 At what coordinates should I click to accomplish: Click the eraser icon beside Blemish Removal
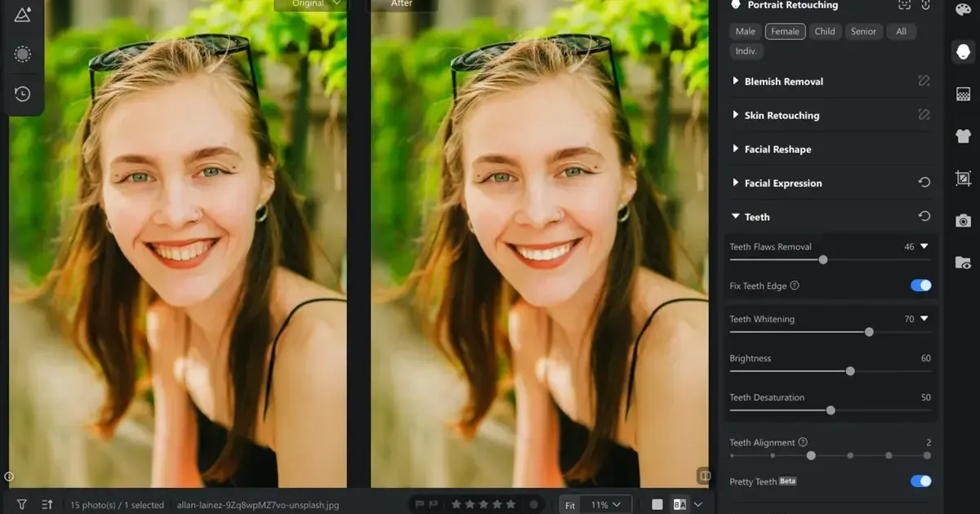(x=924, y=81)
